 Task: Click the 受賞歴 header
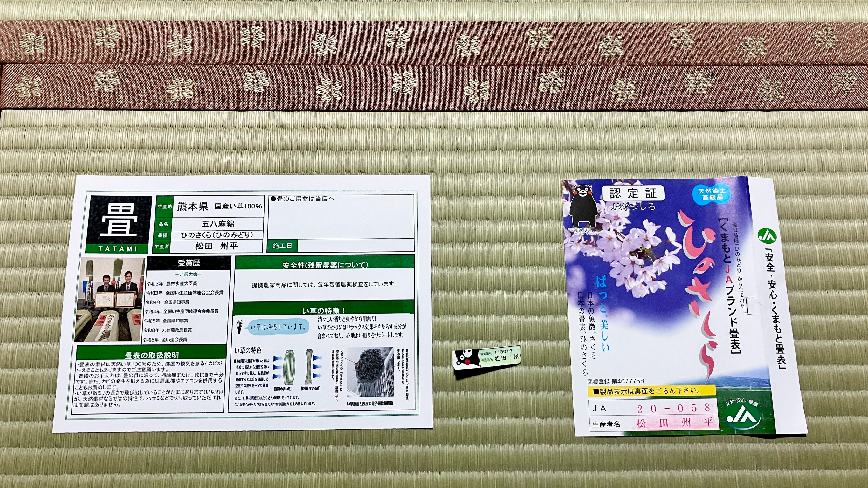coord(189,263)
